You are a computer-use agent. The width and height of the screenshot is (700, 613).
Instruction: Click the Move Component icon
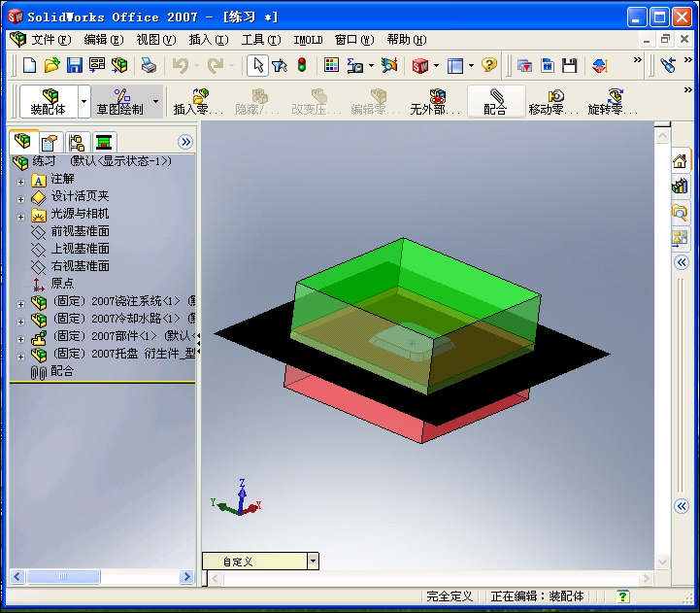pos(553,102)
